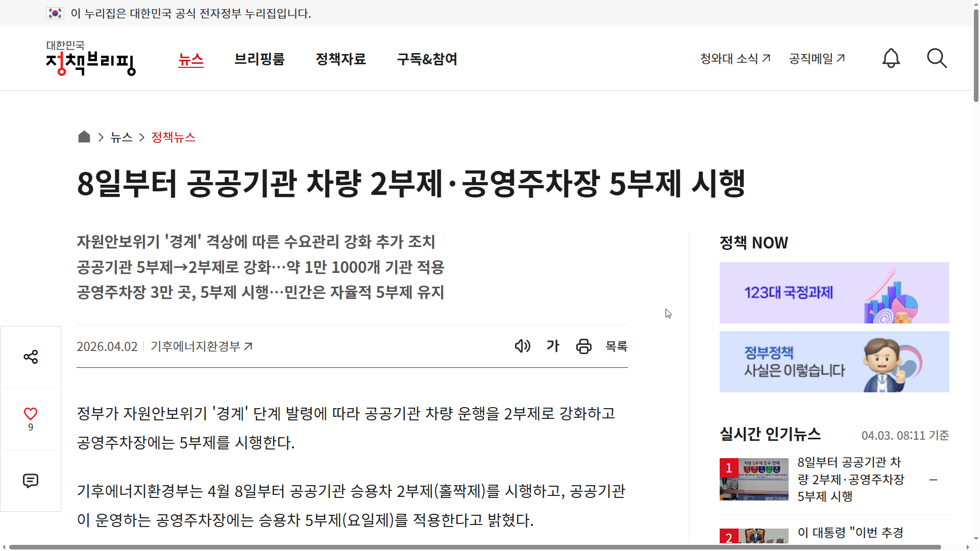Open the 구독&참여 menu

click(x=427, y=59)
